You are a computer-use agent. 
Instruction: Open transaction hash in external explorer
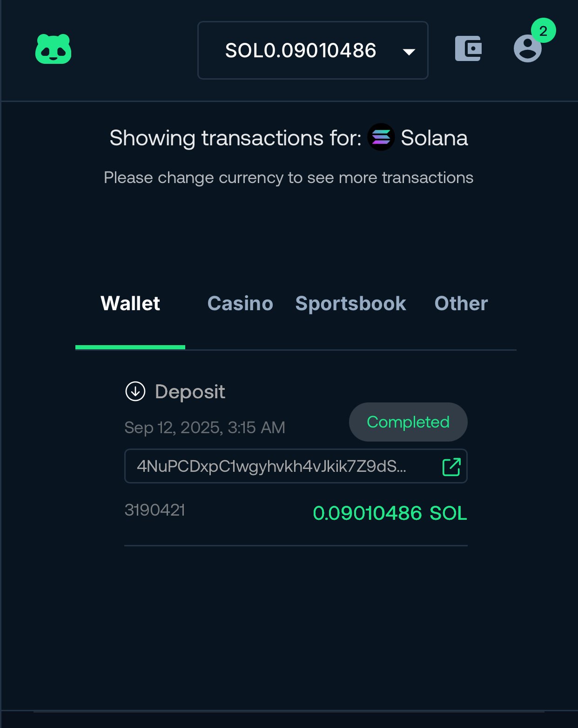(x=451, y=467)
